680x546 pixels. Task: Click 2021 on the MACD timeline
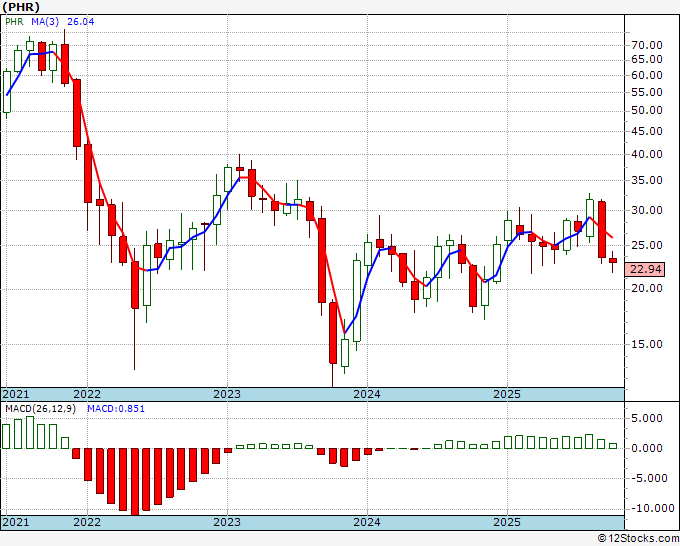point(16,522)
